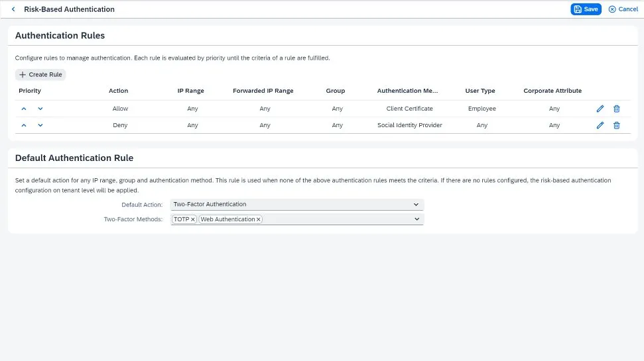
Task: Edit the Allow rule with pencil icon
Action: click(600, 109)
